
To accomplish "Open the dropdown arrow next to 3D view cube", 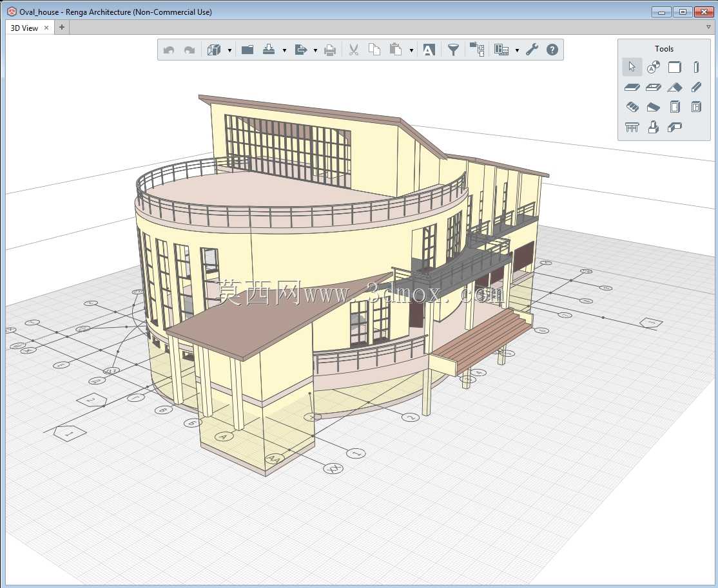I will 230,50.
